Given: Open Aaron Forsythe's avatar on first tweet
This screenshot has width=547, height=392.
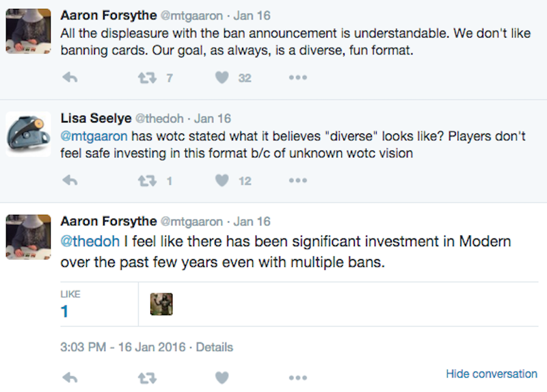Looking at the screenshot, I should [x=28, y=31].
